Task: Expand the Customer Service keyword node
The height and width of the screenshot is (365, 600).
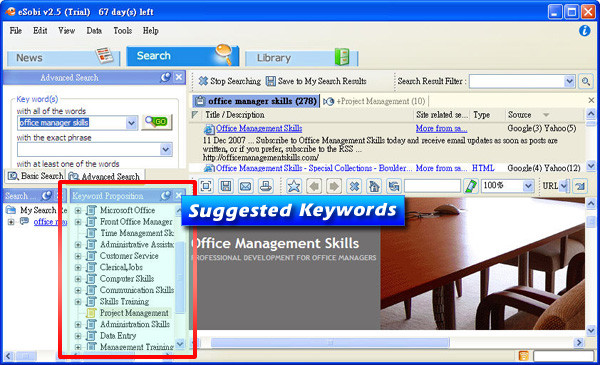Action: pos(78,256)
